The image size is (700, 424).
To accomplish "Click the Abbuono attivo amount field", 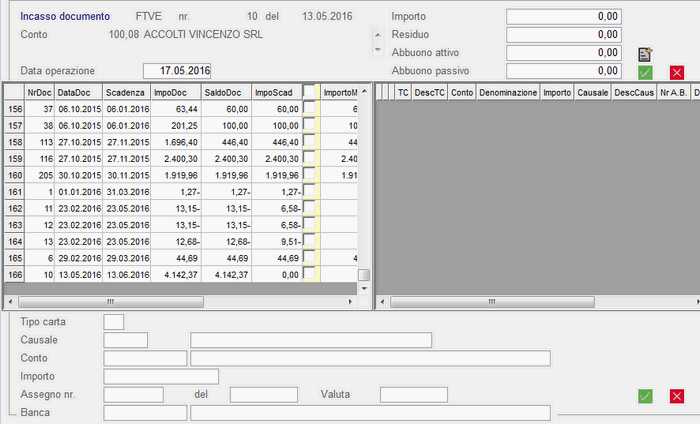I will (x=564, y=53).
